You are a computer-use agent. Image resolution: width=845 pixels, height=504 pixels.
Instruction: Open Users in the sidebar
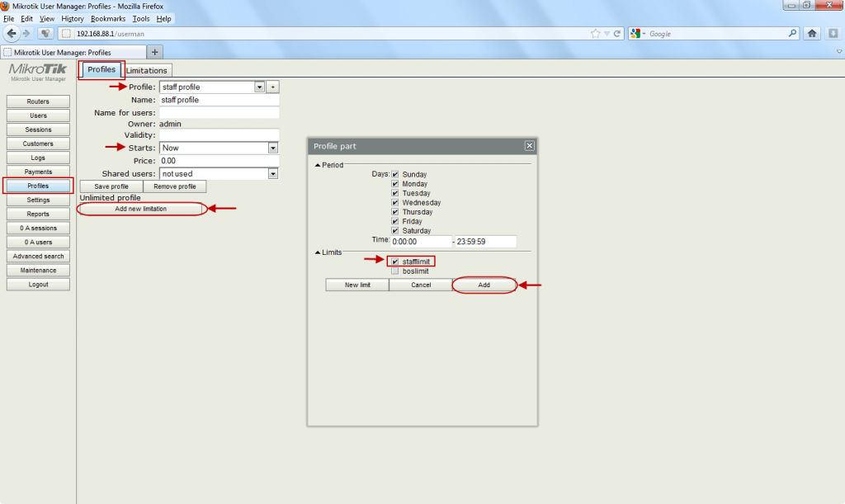(x=38, y=115)
